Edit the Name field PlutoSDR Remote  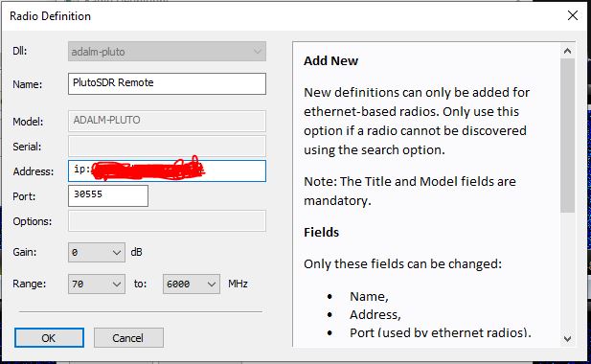167,83
